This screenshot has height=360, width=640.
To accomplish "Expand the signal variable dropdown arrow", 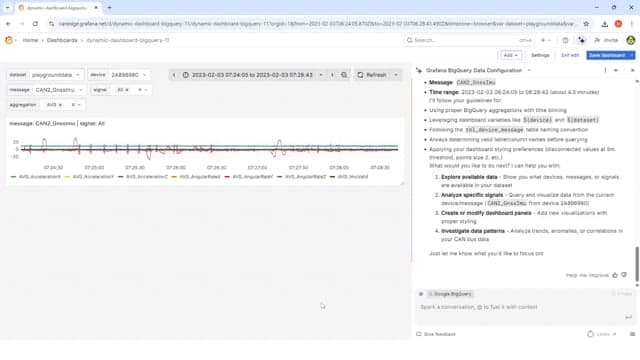I will coord(146,90).
